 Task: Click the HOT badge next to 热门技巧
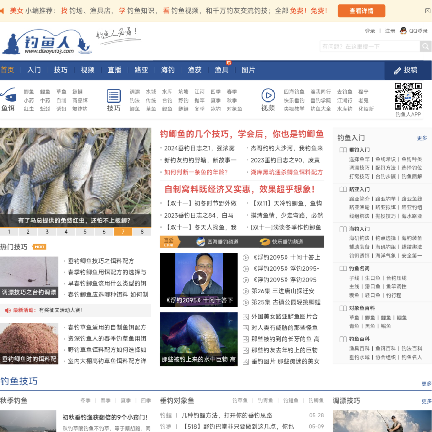tap(39, 247)
